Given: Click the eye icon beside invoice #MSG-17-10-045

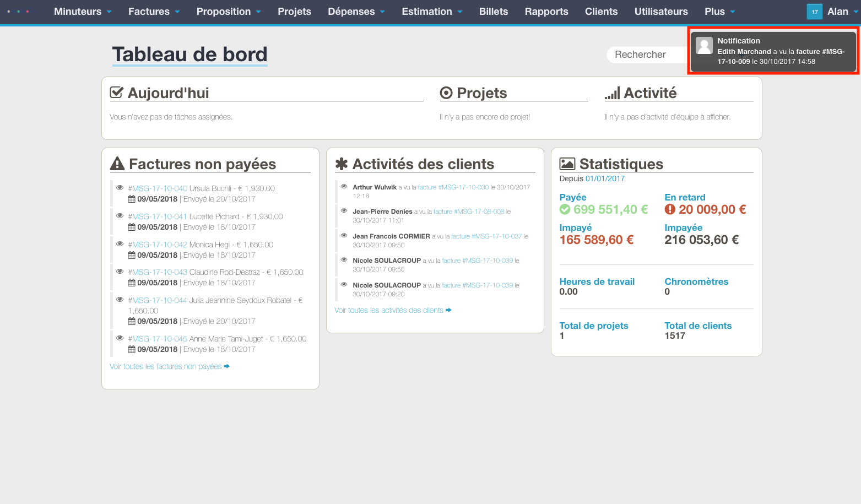Looking at the screenshot, I should (120, 338).
